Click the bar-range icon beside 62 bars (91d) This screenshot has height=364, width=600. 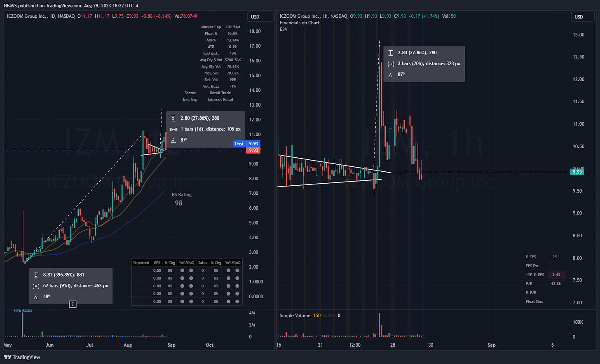coord(36,286)
